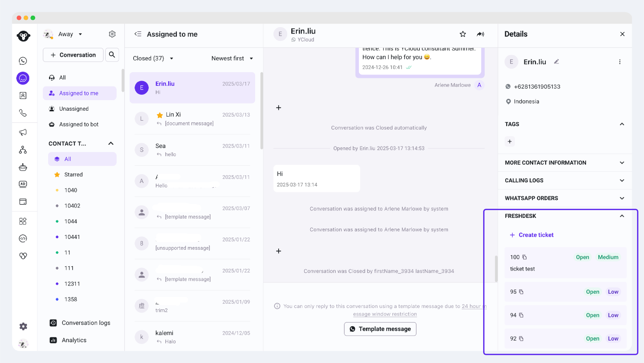
Task: Open the chatbot robot sidebar icon
Action: [x=23, y=167]
